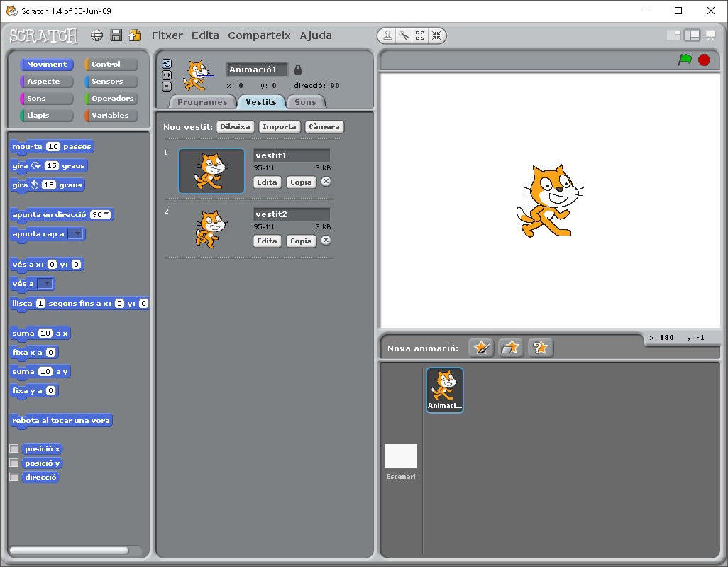Select the Variables block category
728x567 pixels.
click(111, 115)
